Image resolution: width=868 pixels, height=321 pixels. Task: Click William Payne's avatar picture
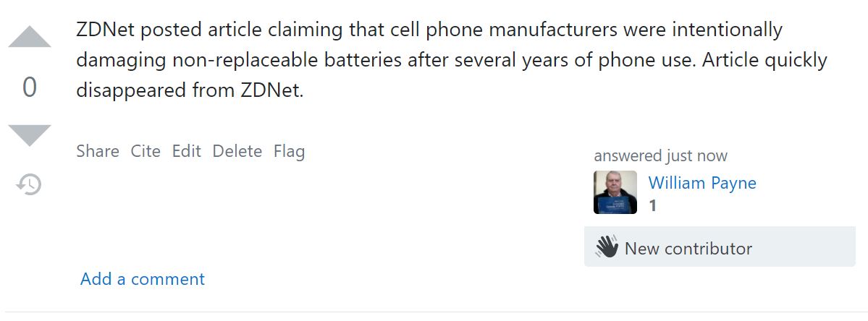(615, 192)
